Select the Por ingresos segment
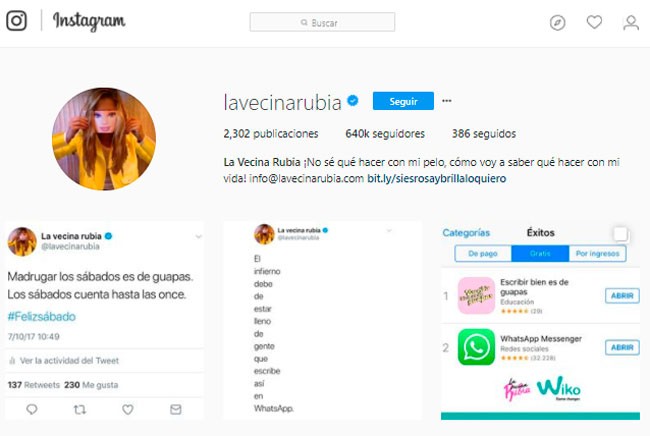The height and width of the screenshot is (436, 650). (x=597, y=253)
